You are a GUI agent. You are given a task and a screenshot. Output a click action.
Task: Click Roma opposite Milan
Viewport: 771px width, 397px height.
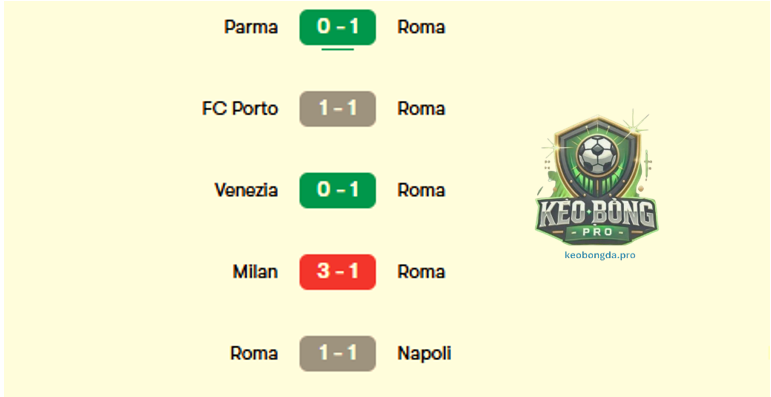pyautogui.click(x=421, y=272)
